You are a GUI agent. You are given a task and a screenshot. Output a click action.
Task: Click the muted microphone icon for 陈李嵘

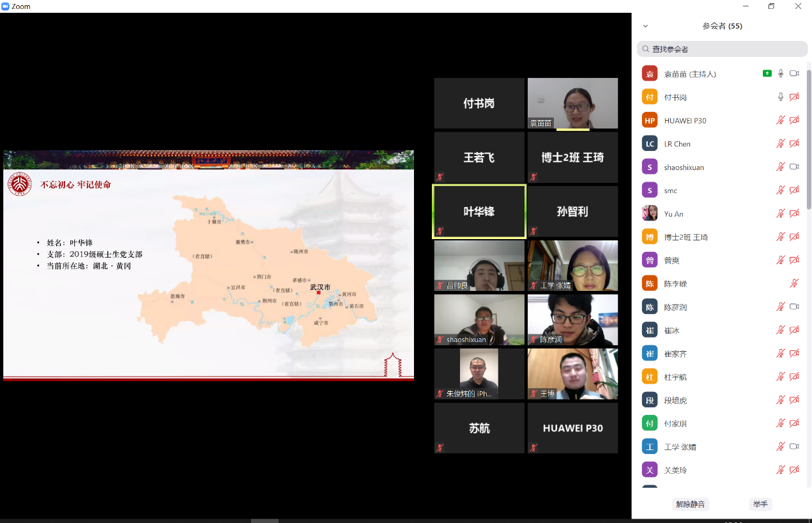click(x=794, y=283)
